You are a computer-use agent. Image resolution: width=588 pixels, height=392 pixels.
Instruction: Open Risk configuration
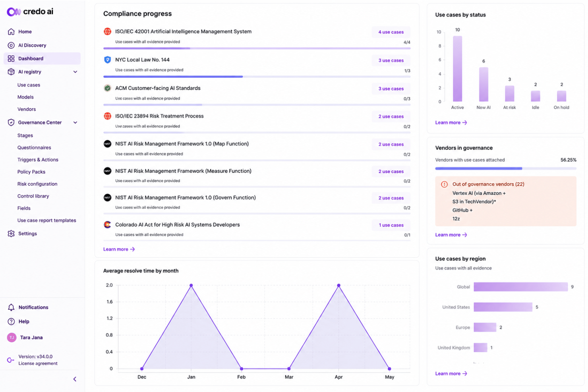click(x=37, y=184)
